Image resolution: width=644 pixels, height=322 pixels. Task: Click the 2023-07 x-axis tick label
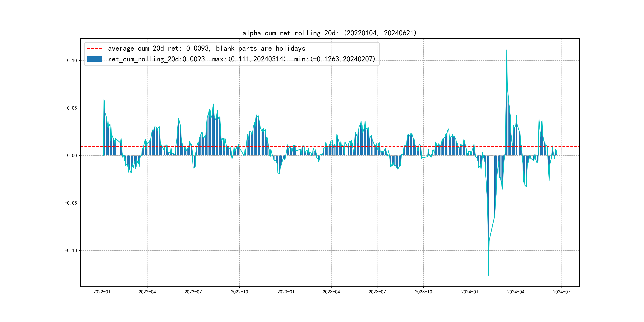coord(377,292)
